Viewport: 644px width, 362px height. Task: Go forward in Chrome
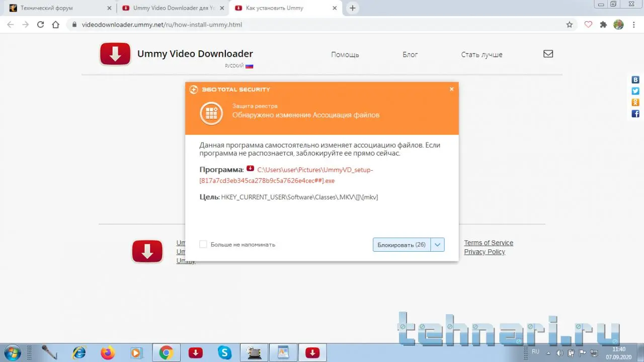26,24
